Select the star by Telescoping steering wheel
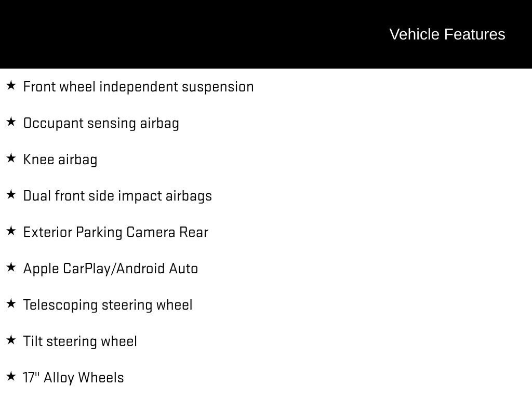 tap(11, 303)
